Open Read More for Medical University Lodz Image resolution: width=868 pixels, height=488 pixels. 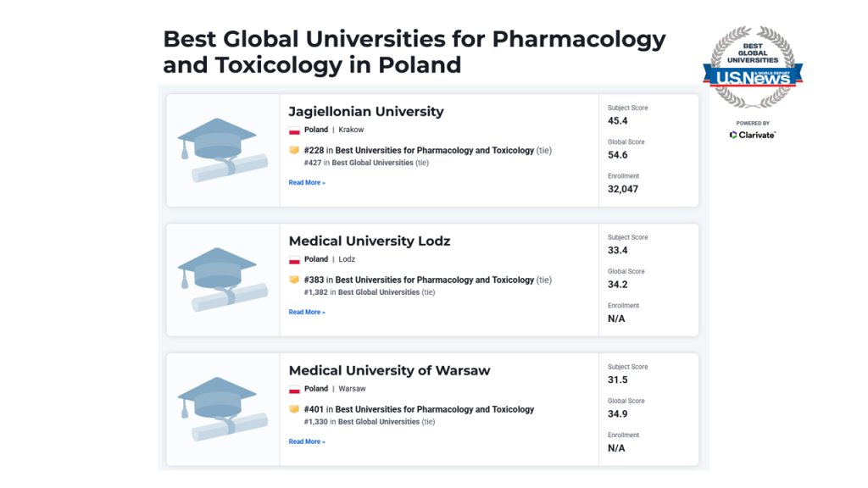(x=307, y=312)
